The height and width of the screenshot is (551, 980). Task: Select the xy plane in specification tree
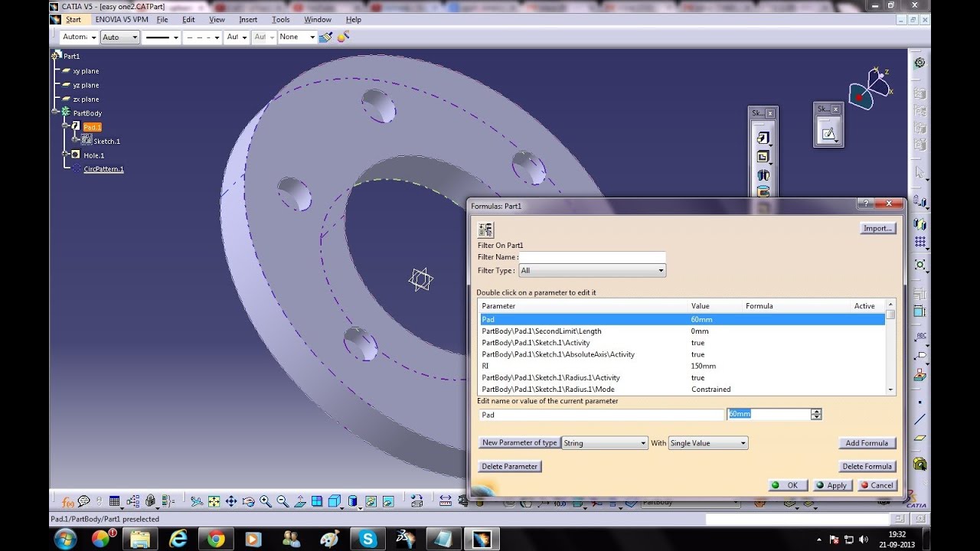point(86,71)
